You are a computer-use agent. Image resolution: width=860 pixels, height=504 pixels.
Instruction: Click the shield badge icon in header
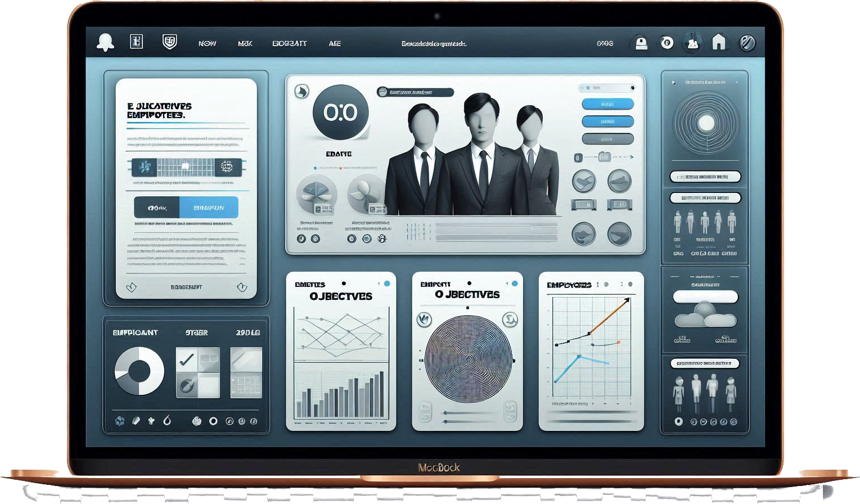[169, 42]
